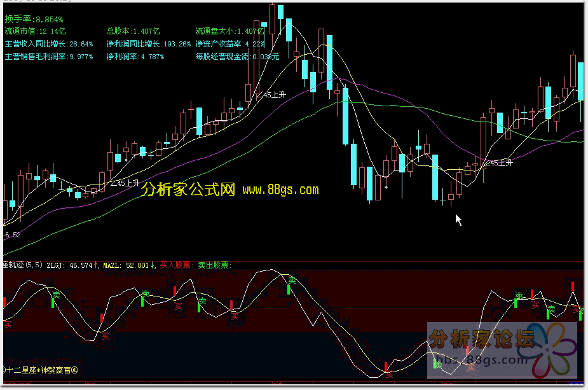588x390 pixels.
Task: Click the 换手率:8.854% turnover rate text
Action: coord(34,19)
